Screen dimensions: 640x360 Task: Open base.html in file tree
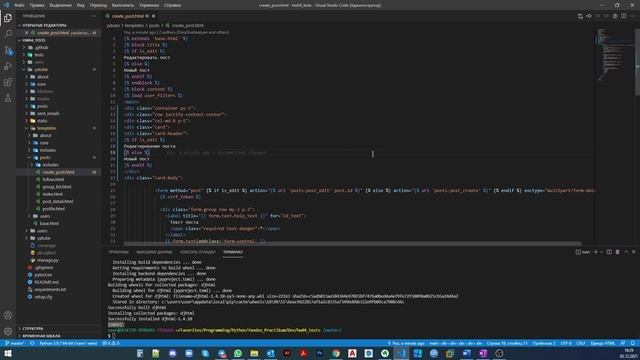click(49, 223)
